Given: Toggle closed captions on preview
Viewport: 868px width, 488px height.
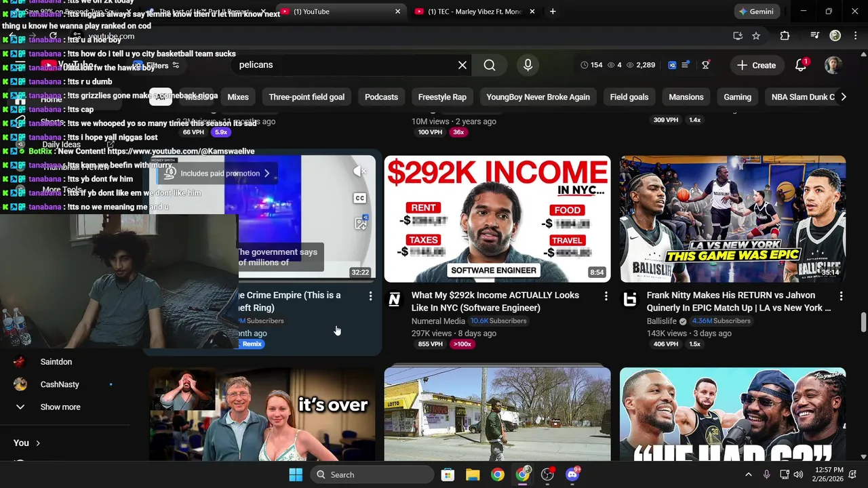Looking at the screenshot, I should (360, 198).
